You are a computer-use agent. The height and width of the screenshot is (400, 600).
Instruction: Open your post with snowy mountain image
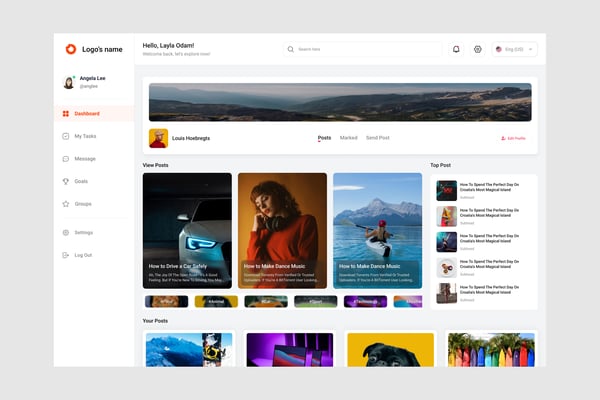(x=189, y=350)
